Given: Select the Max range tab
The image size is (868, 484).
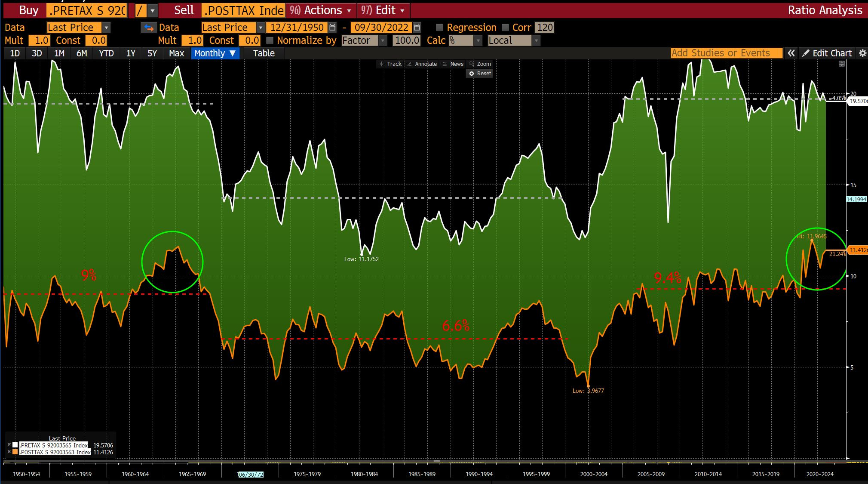Looking at the screenshot, I should point(176,53).
